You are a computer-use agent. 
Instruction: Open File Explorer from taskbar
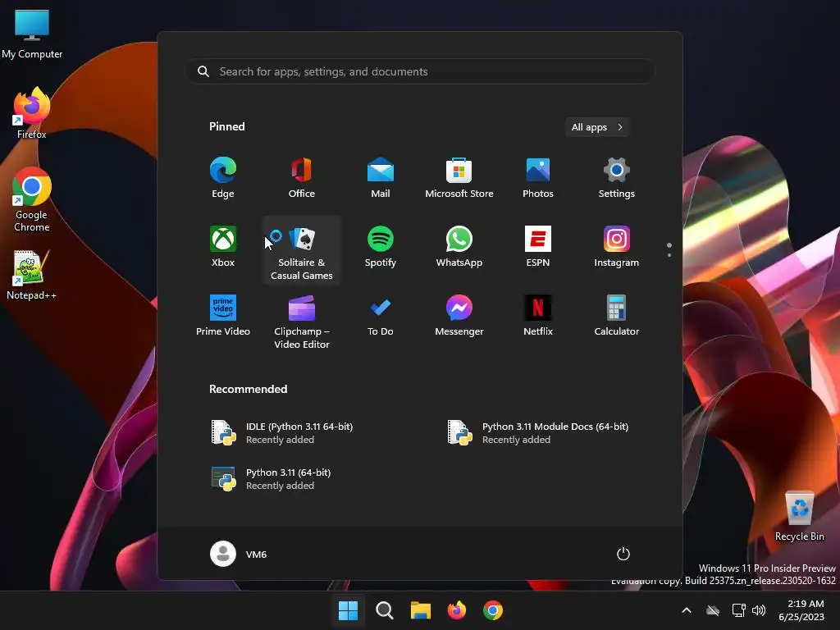coord(421,610)
